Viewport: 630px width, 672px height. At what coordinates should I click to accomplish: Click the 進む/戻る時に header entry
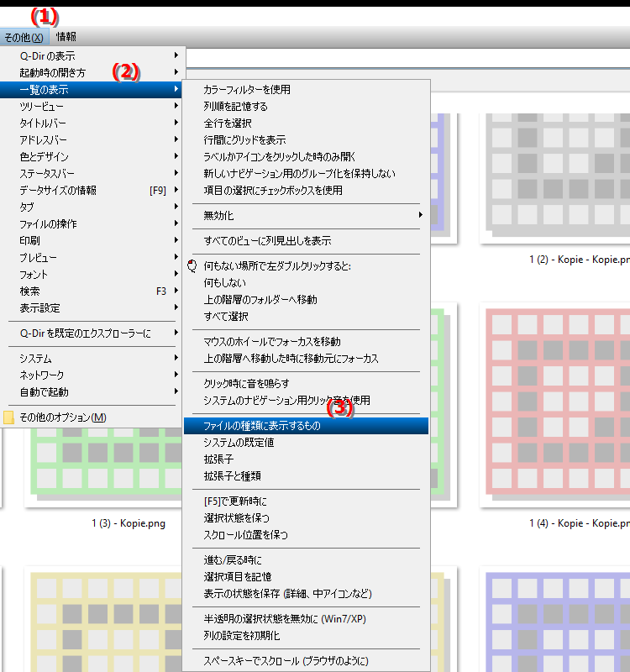[x=306, y=560]
